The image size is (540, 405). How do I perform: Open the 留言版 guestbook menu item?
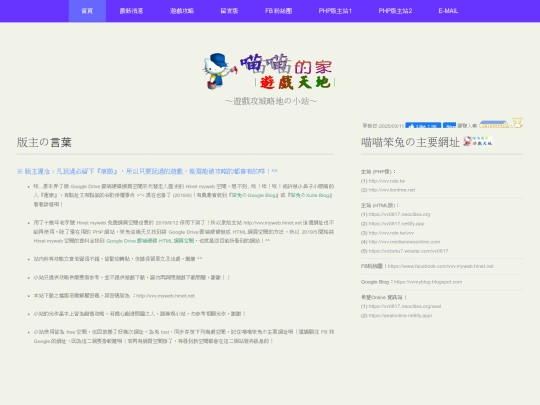point(229,11)
